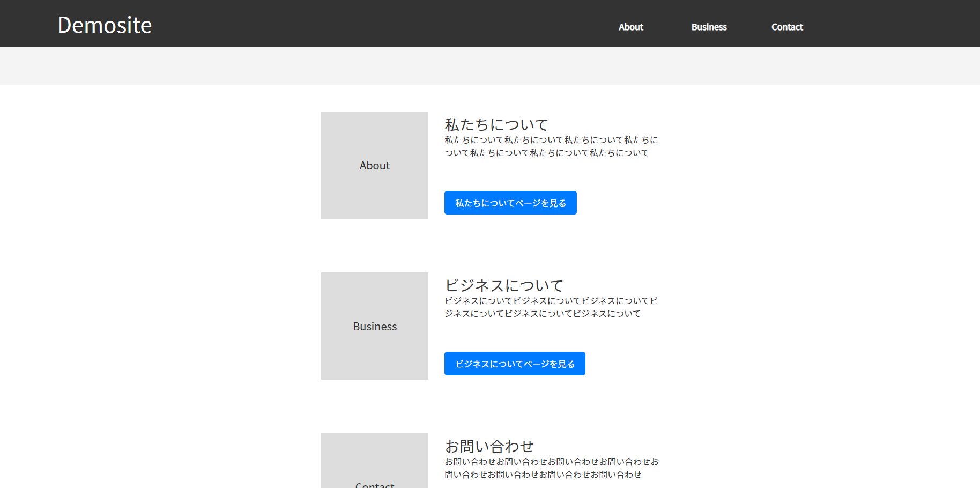Click the Demosite site logo
The height and width of the screenshot is (488, 980).
105,25
